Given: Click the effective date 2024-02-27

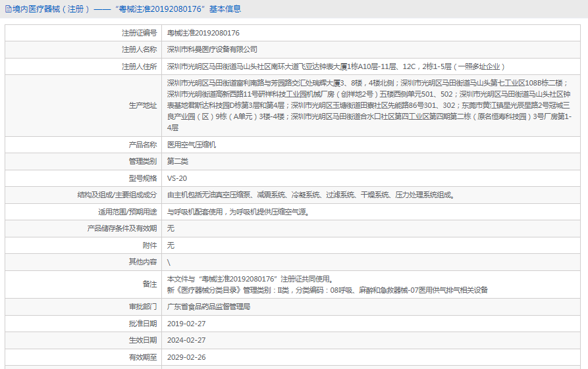Looking at the screenshot, I should pyautogui.click(x=186, y=340).
